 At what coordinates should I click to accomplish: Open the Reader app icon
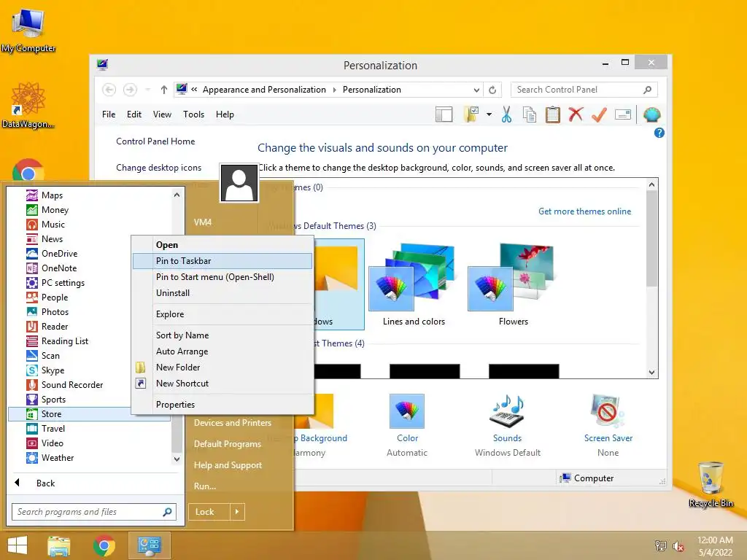tap(32, 327)
